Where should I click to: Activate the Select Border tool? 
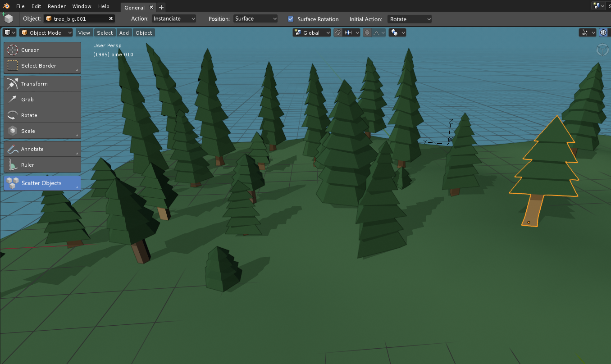click(x=42, y=66)
